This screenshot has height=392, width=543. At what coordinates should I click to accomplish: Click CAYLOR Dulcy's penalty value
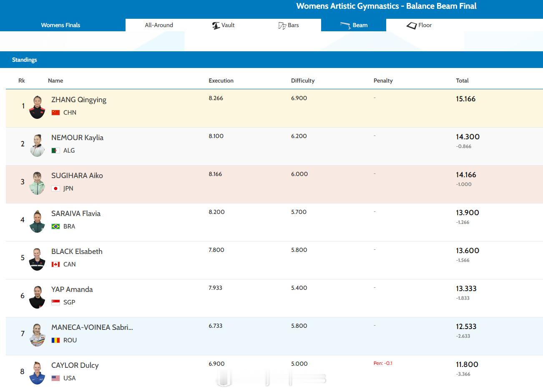(x=382, y=363)
